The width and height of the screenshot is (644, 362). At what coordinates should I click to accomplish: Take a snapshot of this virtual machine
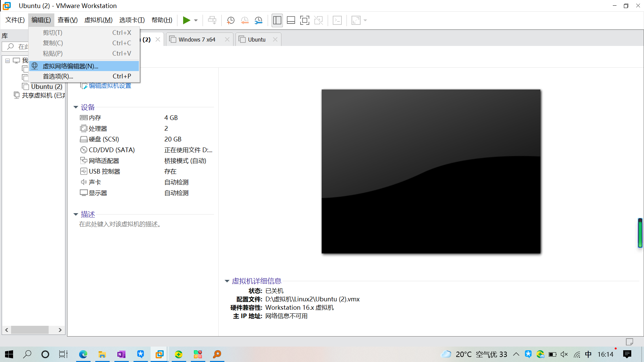click(x=230, y=20)
